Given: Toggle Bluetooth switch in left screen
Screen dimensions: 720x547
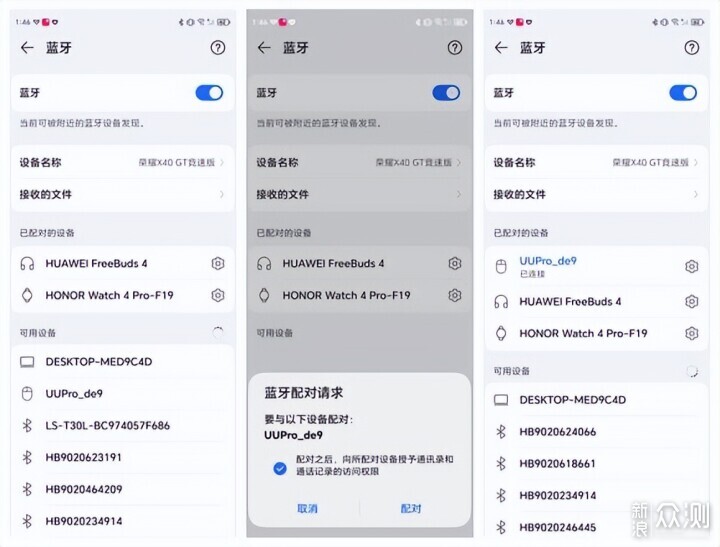Looking at the screenshot, I should tap(209, 93).
